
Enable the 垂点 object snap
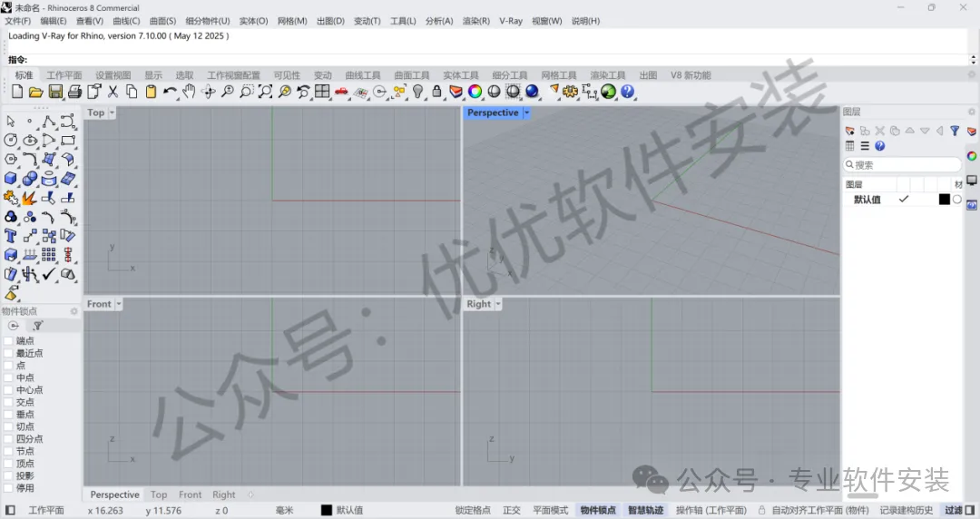pyautogui.click(x=9, y=415)
